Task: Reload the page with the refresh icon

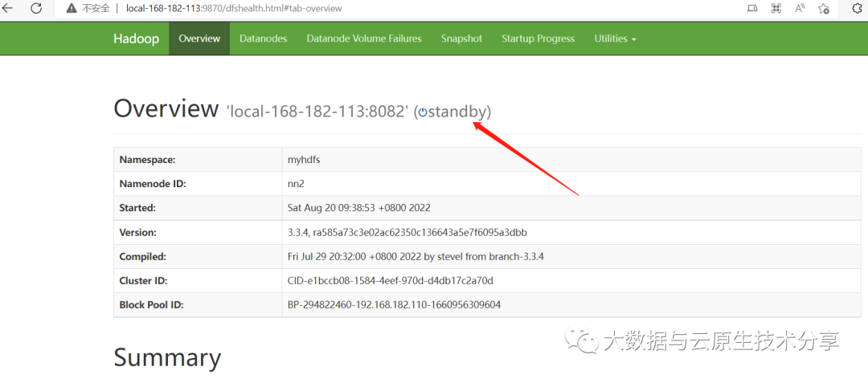Action: pos(36,8)
